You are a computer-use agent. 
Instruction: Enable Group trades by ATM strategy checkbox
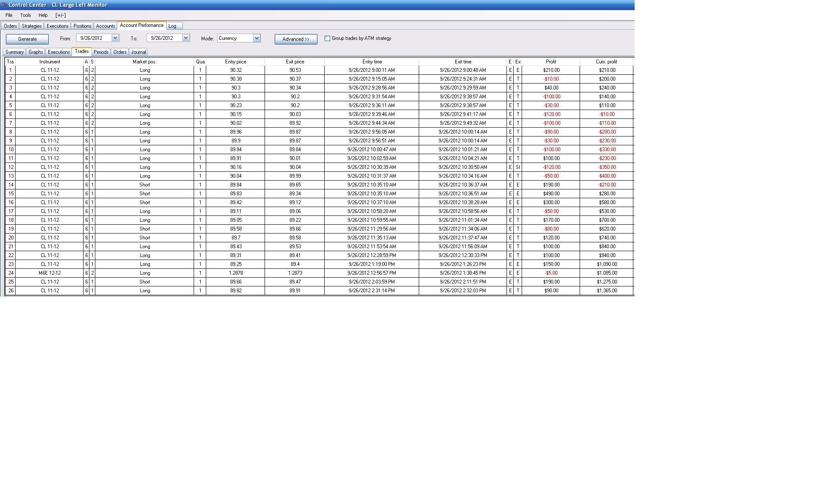coord(327,38)
